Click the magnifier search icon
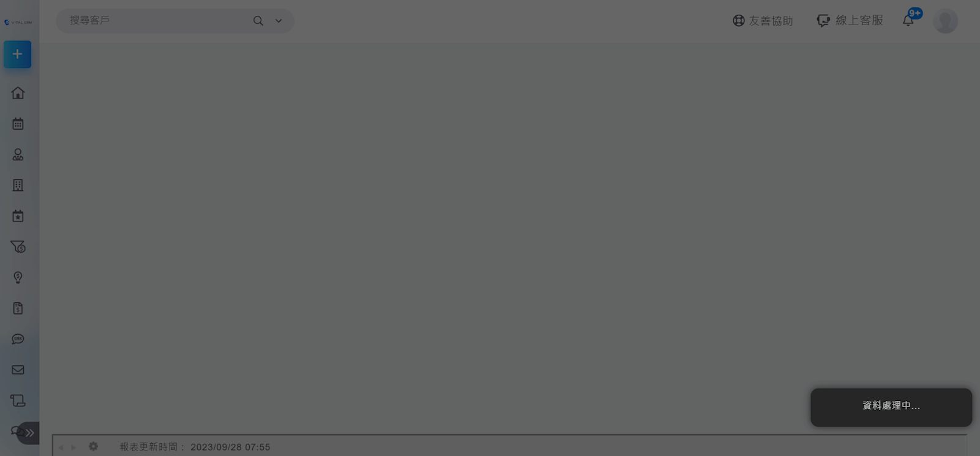 [258, 21]
